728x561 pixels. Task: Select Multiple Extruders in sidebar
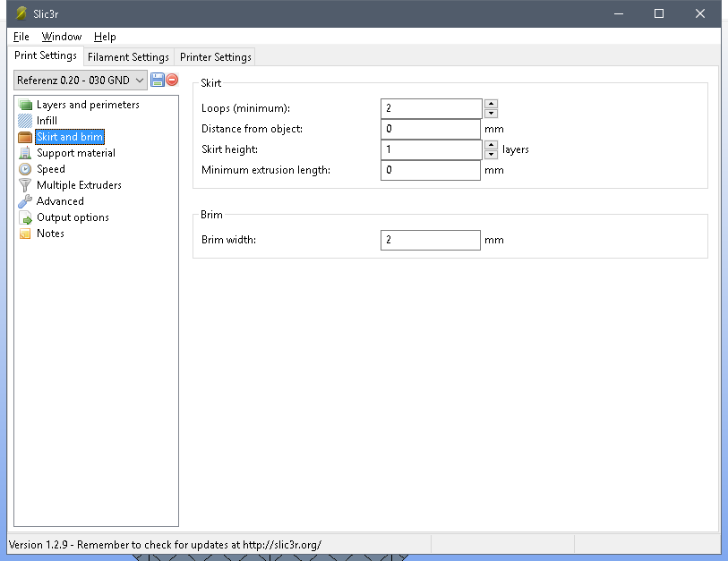pos(79,185)
